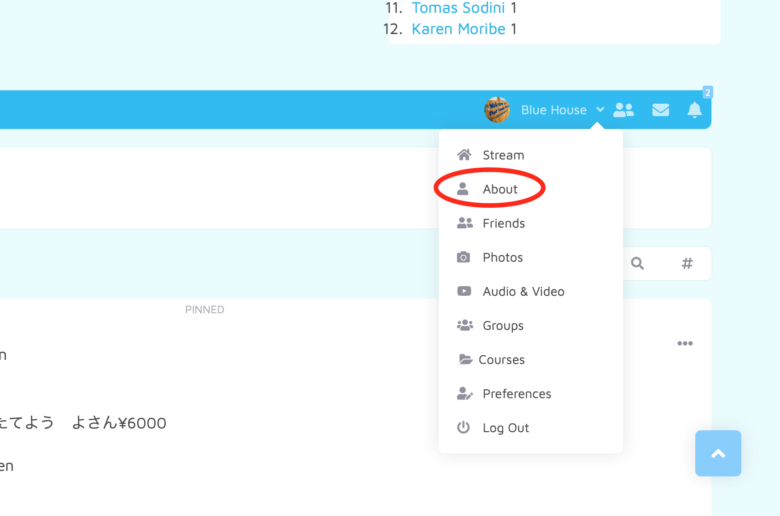This screenshot has height=516, width=780.
Task: Collapse the Blue House dropdown chevron
Action: coord(600,110)
